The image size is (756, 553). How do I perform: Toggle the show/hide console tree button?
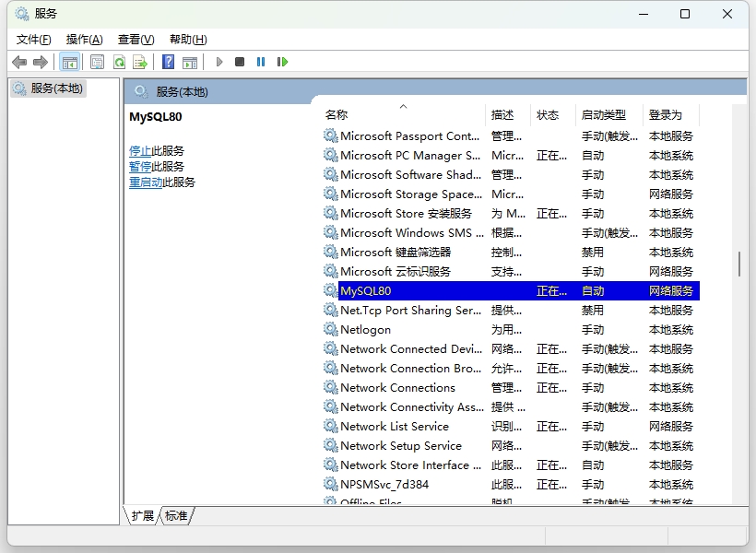69,62
